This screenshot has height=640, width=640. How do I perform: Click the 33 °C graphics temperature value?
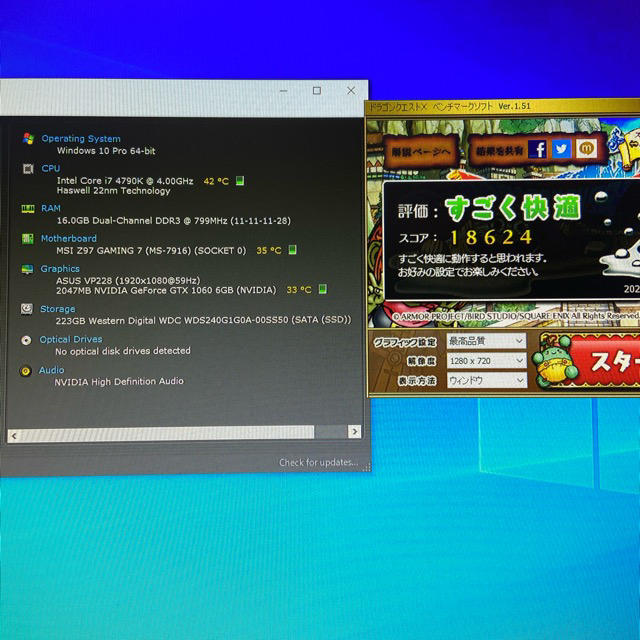[x=299, y=290]
